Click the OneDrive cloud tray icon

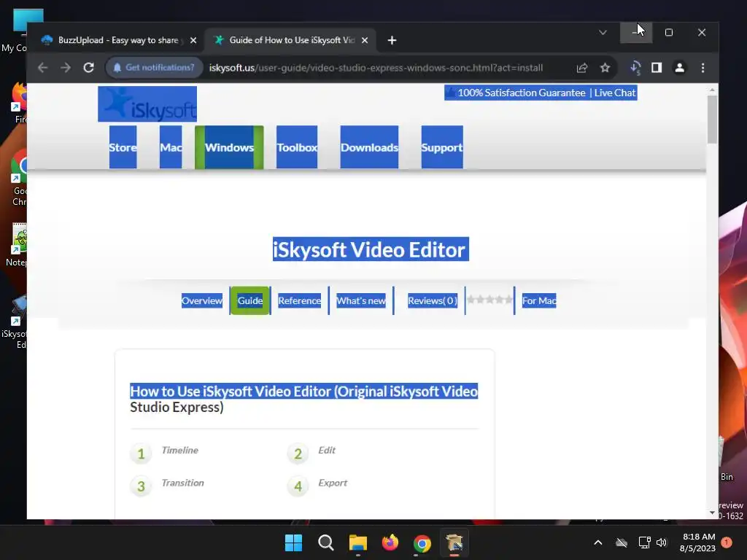click(622, 542)
